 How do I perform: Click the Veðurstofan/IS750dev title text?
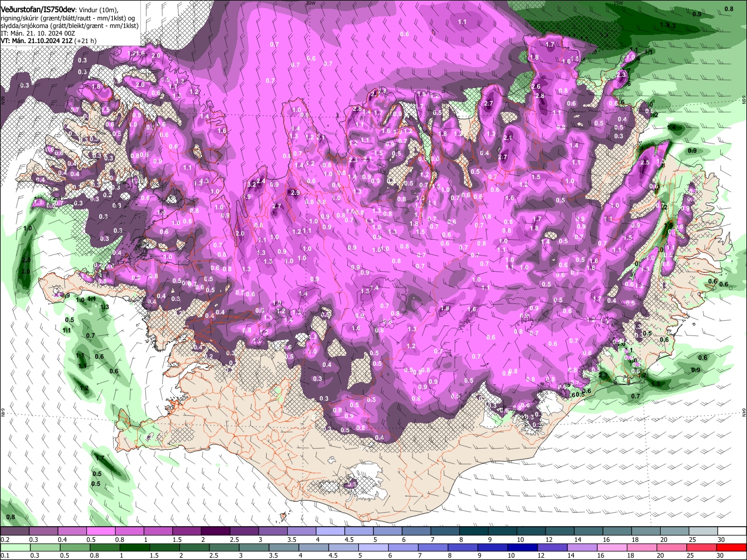pyautogui.click(x=38, y=9)
